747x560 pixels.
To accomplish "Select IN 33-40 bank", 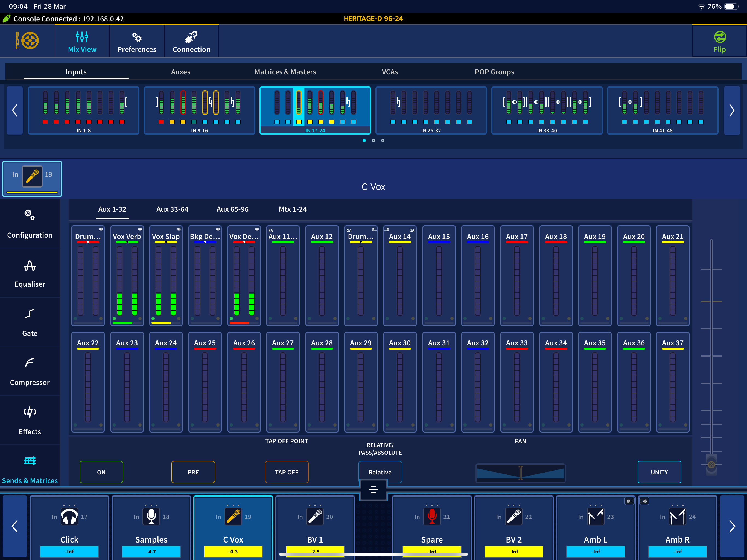I will [547, 110].
